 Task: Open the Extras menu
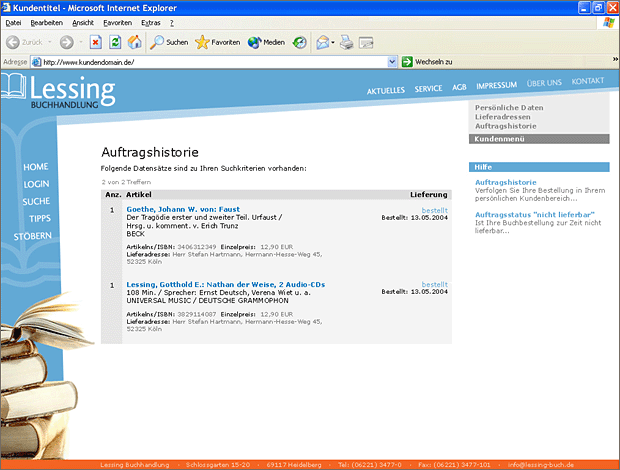click(x=151, y=23)
